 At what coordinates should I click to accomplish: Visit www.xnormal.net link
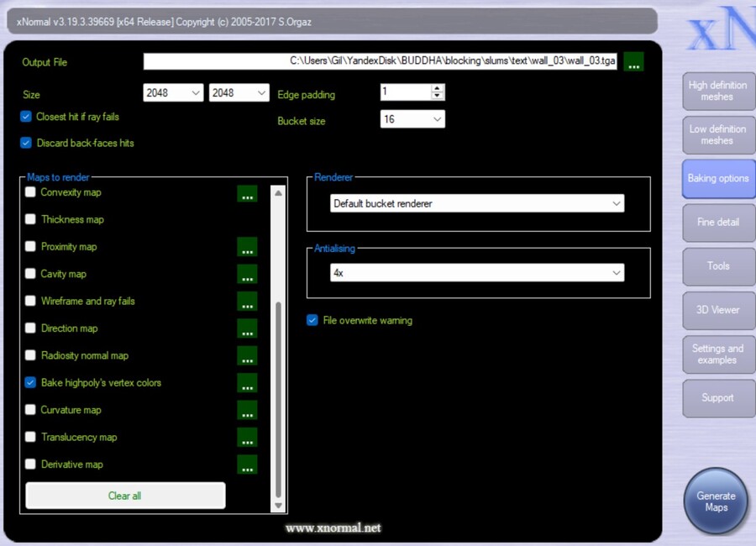333,528
